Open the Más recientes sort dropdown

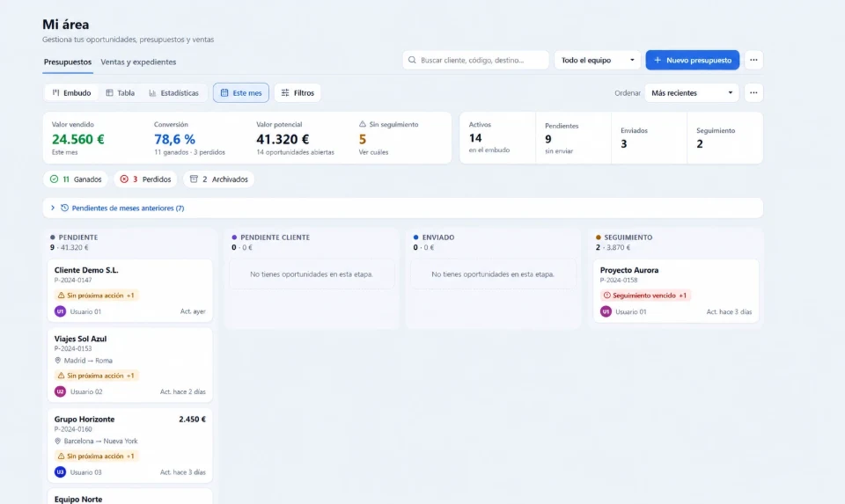[692, 92]
